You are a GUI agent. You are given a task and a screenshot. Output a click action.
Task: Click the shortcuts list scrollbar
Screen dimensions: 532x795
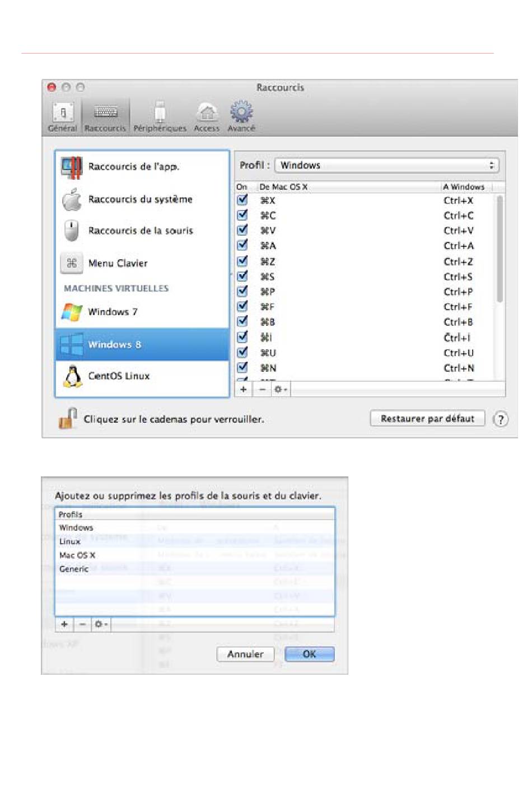tap(500, 249)
